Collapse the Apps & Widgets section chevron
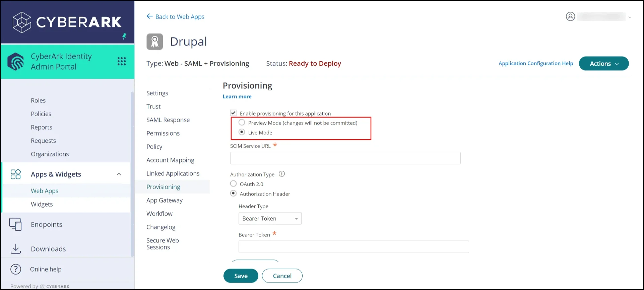Screen dimensions: 644x290 [x=119, y=174]
